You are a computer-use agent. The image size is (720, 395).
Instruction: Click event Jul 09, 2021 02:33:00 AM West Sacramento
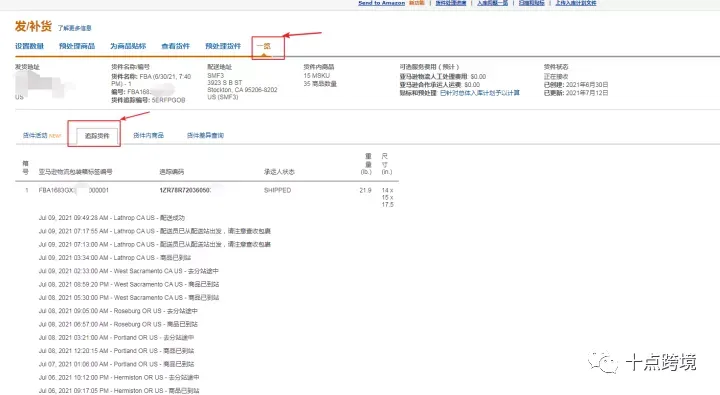(x=129, y=271)
